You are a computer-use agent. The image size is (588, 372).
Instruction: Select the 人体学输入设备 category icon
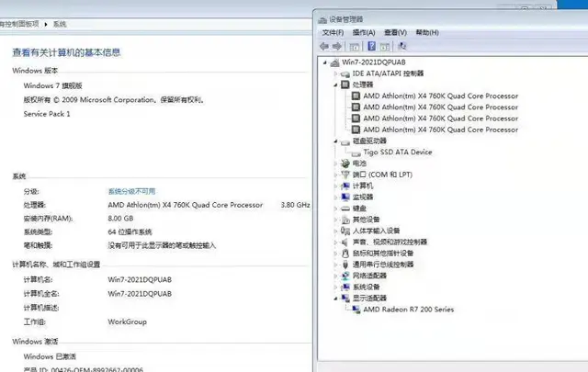click(345, 231)
